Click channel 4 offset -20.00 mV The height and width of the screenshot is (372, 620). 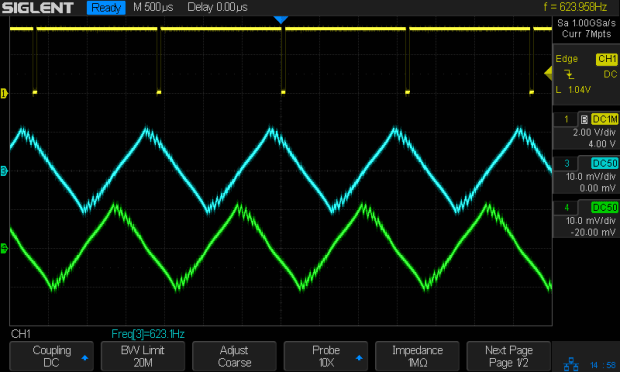[593, 232]
